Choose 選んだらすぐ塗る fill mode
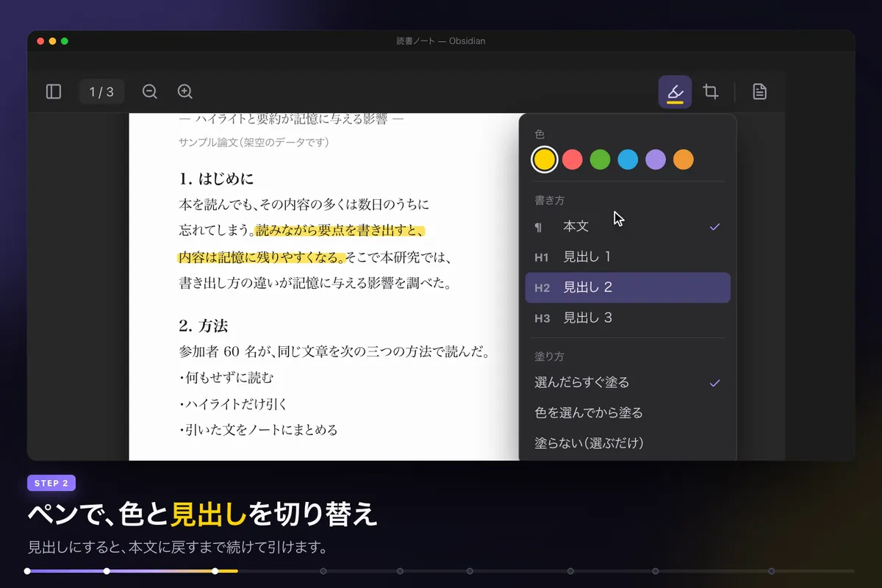 [628, 383]
